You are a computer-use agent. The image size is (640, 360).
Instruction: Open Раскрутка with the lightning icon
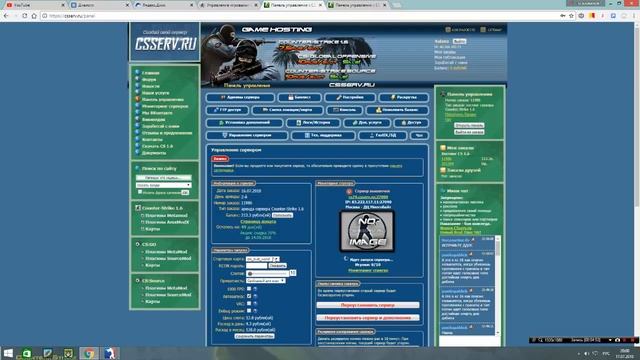pos(404,98)
